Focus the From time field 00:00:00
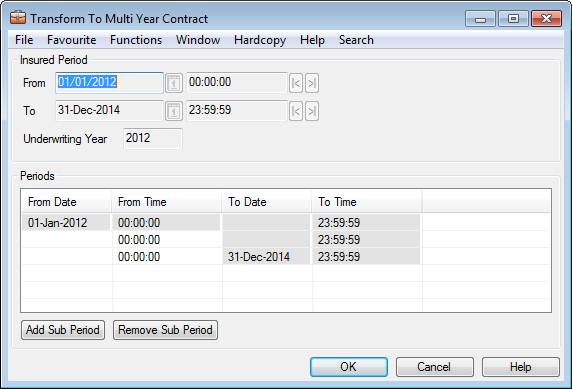Viewport: 572px width, 389px height. coord(237,83)
